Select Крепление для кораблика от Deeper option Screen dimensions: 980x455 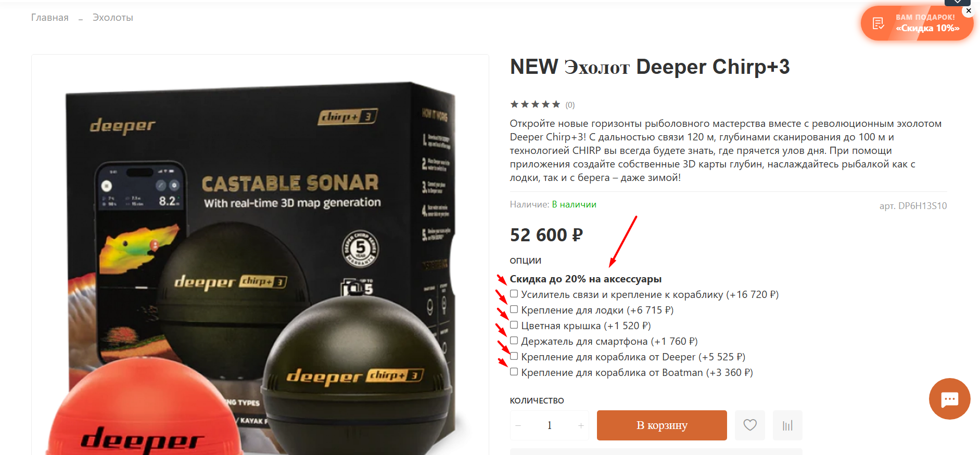tap(514, 356)
